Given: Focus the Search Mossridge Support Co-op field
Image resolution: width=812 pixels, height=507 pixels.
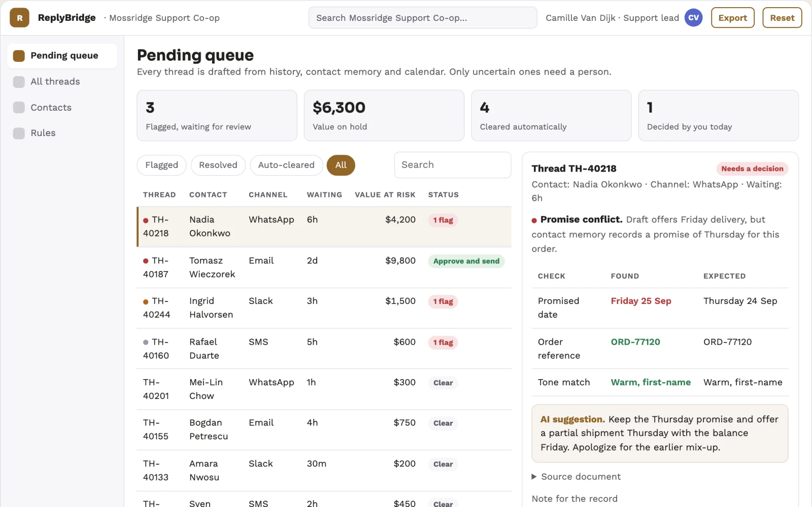Looking at the screenshot, I should click(422, 18).
